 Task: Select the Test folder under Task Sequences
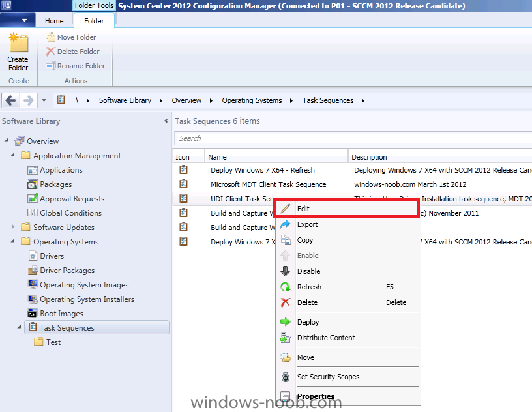click(x=53, y=342)
